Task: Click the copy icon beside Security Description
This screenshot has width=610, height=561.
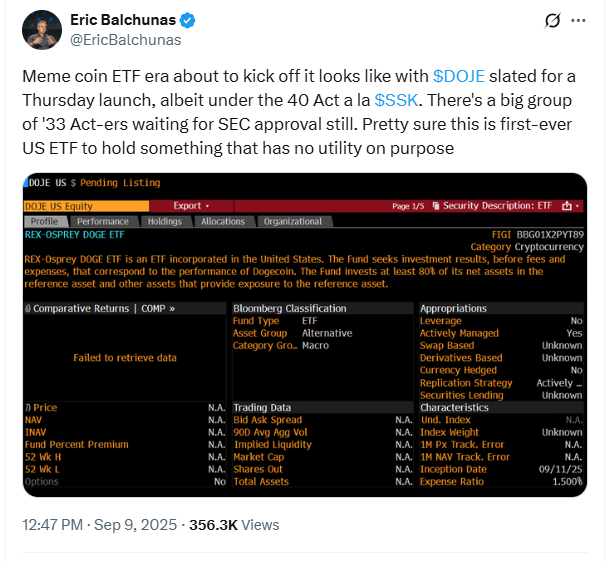Action: [x=436, y=206]
